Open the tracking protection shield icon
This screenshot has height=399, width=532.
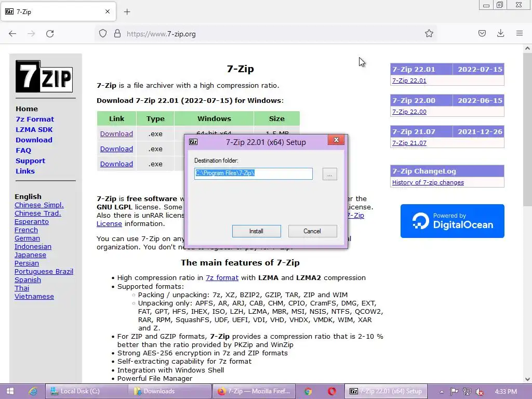tap(103, 34)
